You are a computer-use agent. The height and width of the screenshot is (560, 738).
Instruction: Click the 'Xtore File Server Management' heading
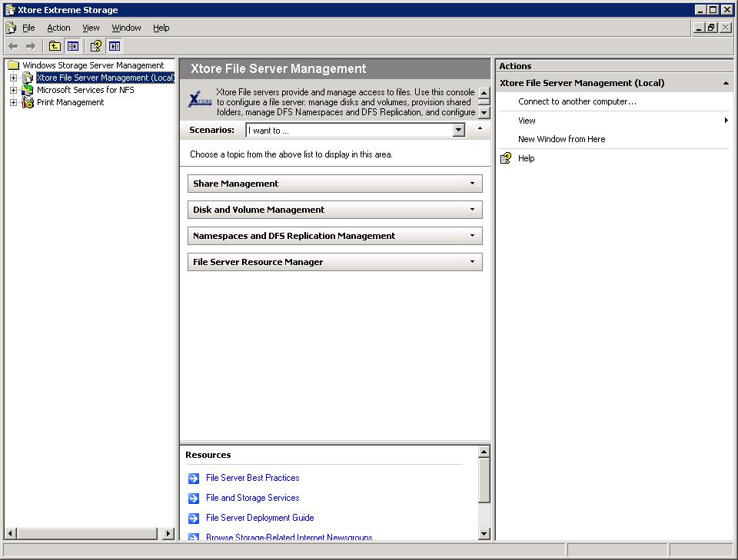tap(278, 68)
